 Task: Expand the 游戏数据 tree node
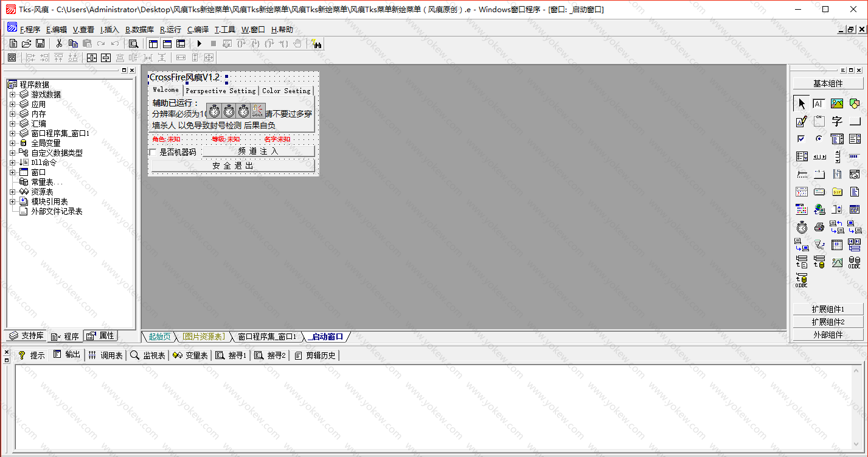[x=12, y=94]
